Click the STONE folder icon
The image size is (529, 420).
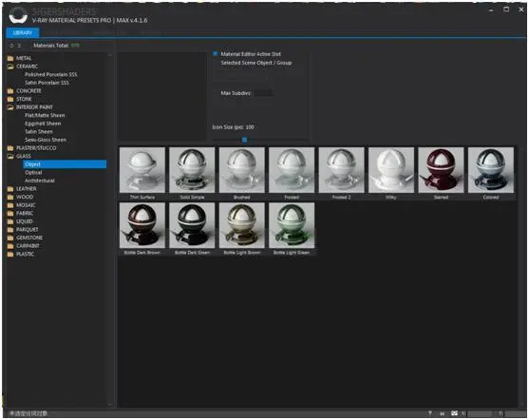click(x=10, y=99)
